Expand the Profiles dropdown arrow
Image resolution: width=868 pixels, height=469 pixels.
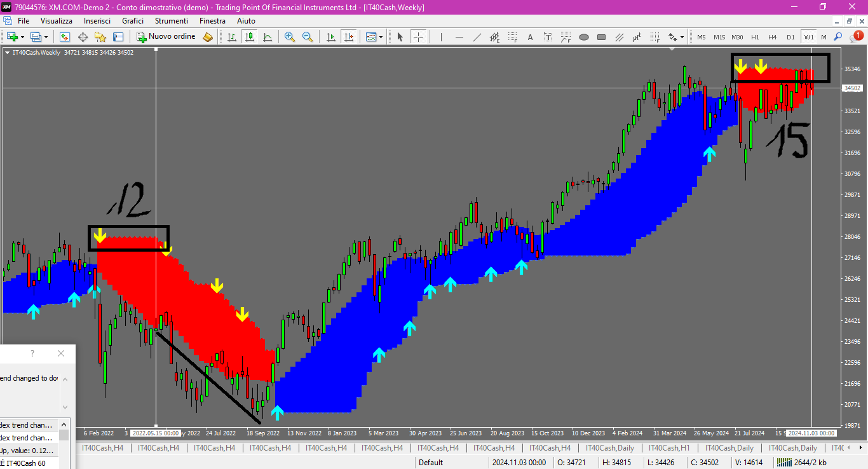point(46,37)
